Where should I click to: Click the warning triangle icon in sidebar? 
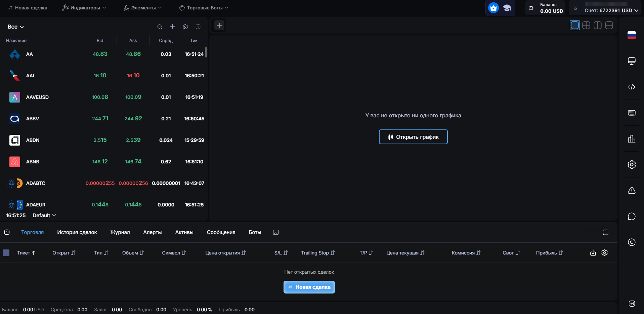pos(632,191)
